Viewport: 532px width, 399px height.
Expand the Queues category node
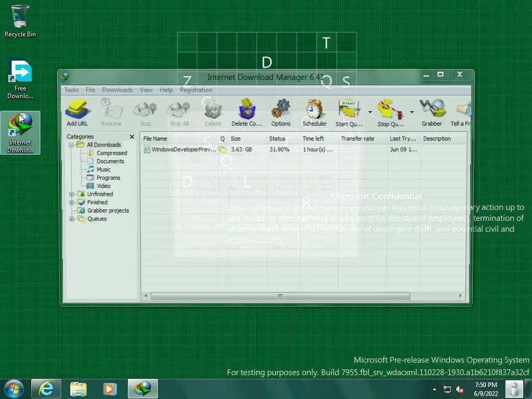[x=71, y=219]
